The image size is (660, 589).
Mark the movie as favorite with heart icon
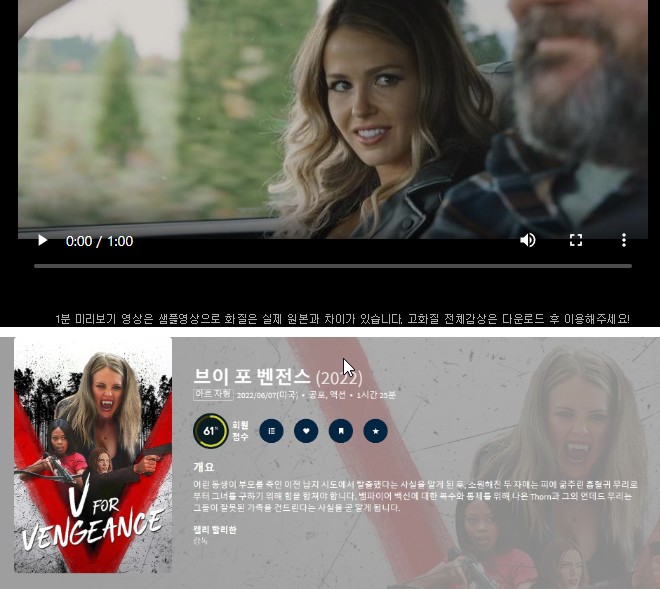coord(306,431)
